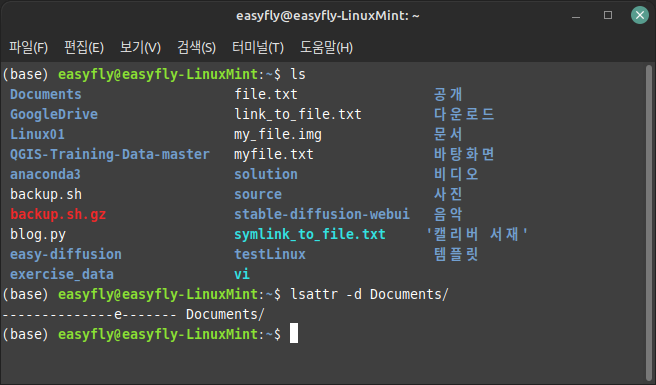Image resolution: width=656 pixels, height=385 pixels.
Task: Click the myfile.txt entry
Action: point(274,154)
